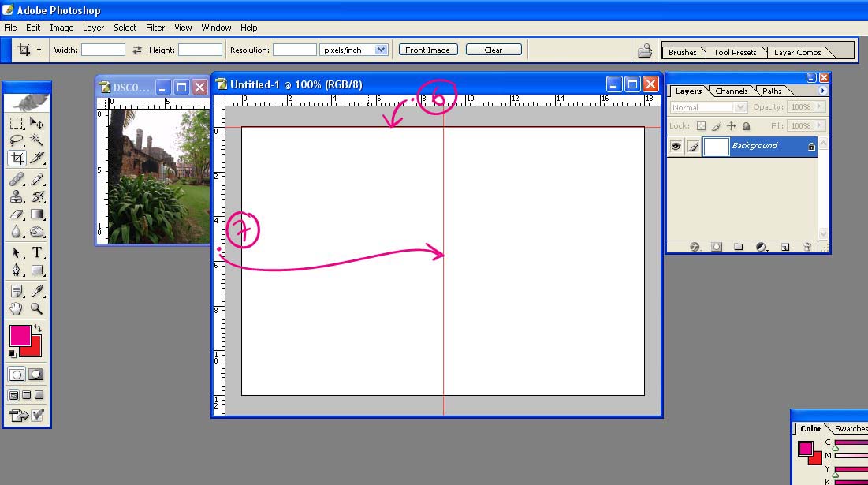
Task: Pick the Hand tool
Action: pos(16,309)
